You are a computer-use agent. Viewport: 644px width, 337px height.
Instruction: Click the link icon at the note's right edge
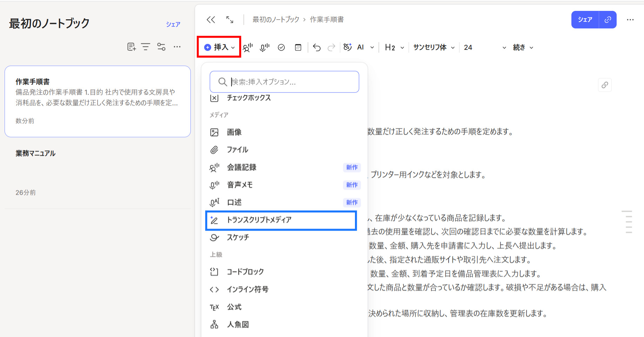pos(605,85)
